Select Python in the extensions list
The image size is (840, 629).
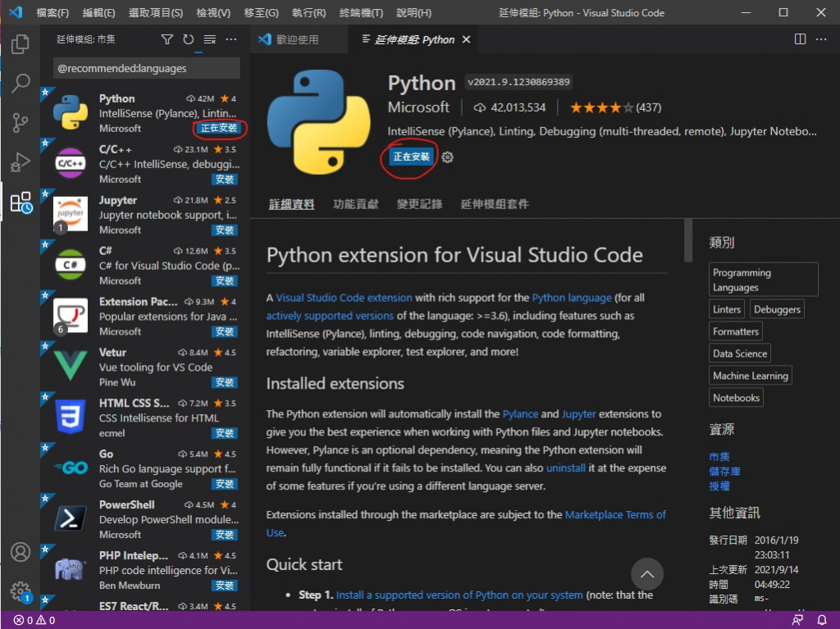(x=146, y=113)
